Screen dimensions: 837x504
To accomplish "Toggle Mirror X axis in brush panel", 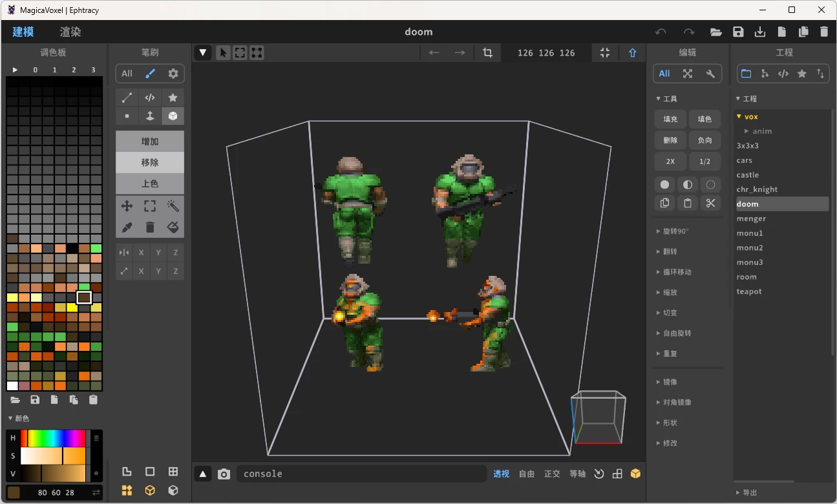I will coord(141,252).
